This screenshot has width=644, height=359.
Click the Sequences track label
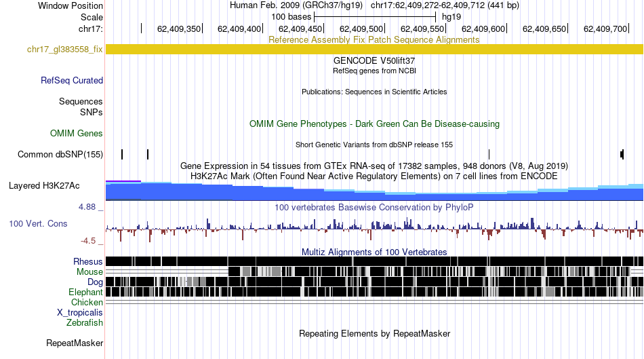(x=81, y=101)
